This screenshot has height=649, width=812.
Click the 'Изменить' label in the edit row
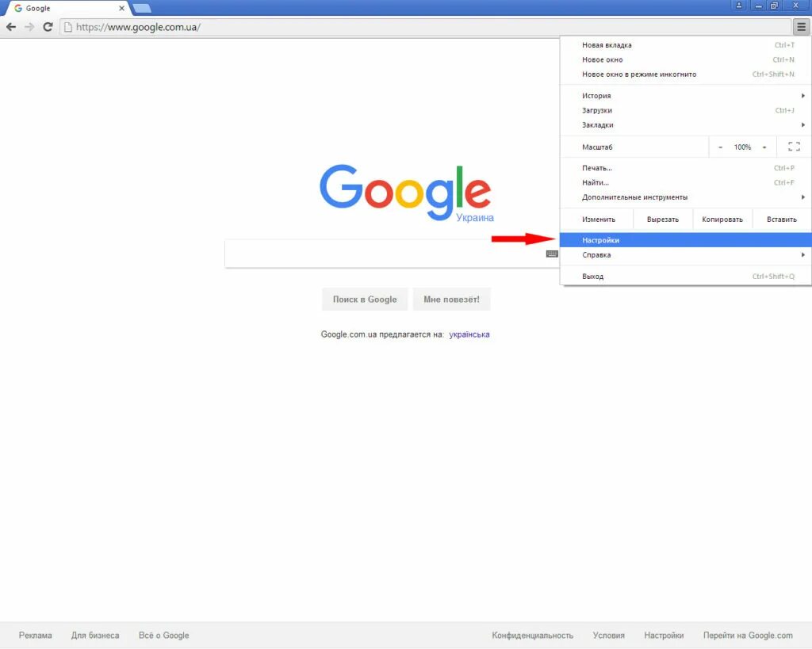599,220
